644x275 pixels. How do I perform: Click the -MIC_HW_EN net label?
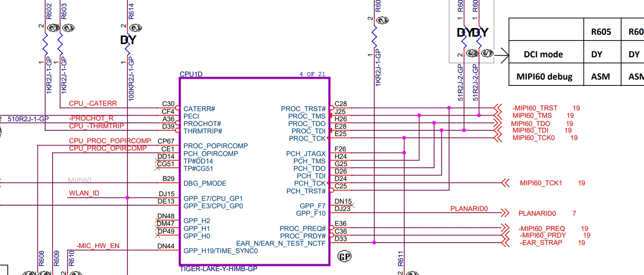tap(98, 246)
